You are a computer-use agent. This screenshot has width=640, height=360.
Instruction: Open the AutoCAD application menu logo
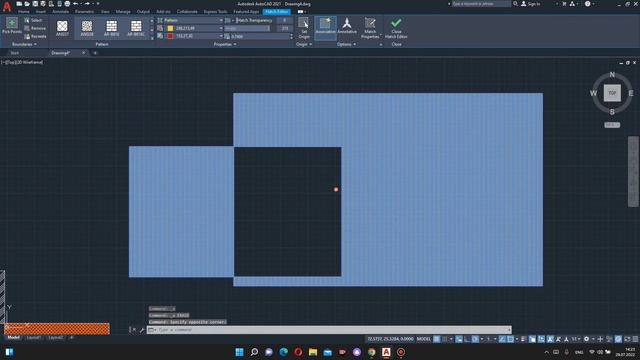coord(7,6)
